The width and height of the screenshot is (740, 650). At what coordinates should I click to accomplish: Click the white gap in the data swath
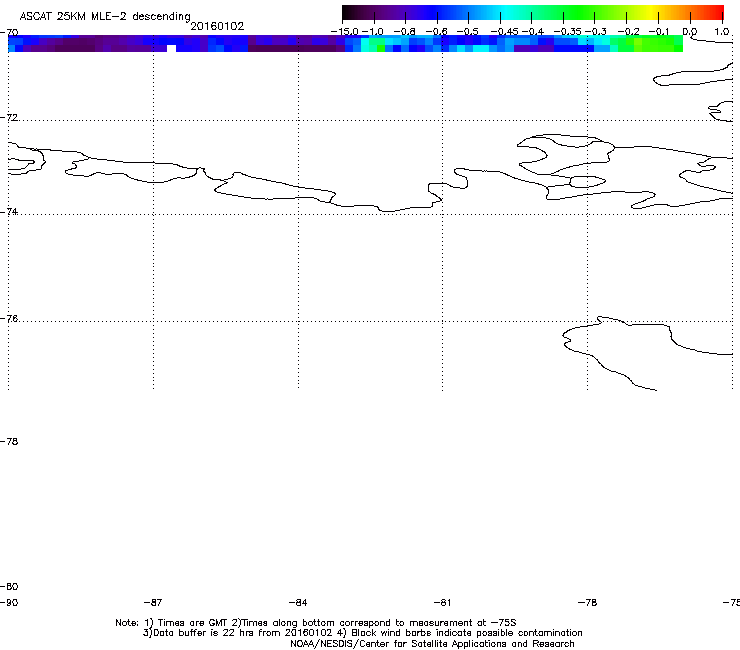coord(171,49)
